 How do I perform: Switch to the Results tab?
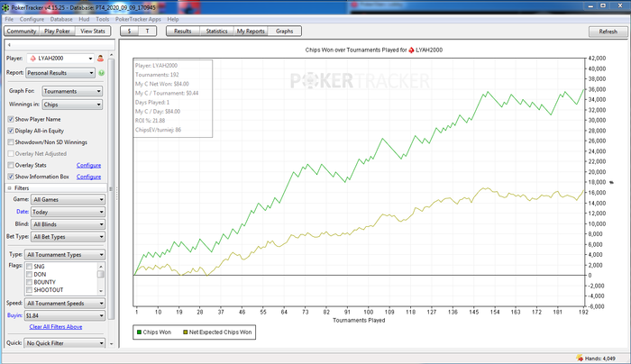coord(183,31)
